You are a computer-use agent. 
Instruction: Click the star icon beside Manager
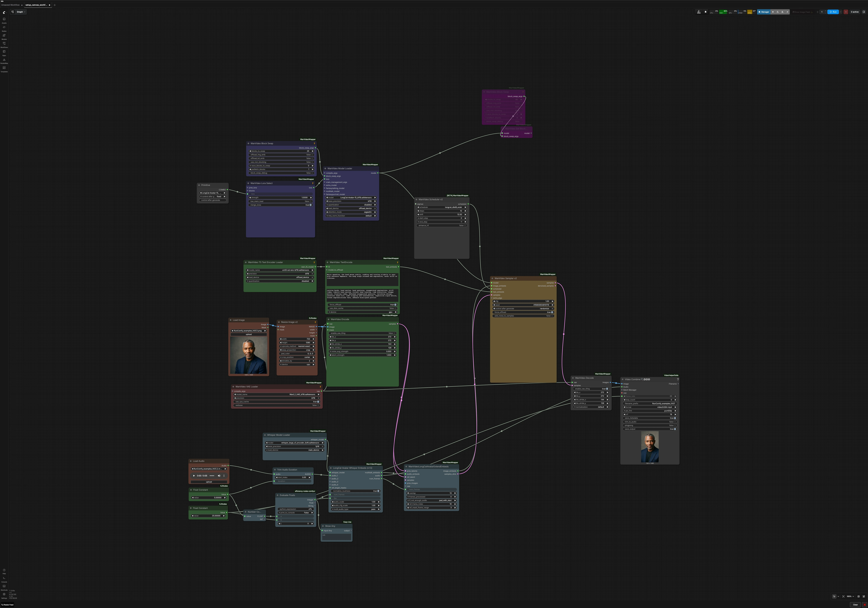pos(773,12)
